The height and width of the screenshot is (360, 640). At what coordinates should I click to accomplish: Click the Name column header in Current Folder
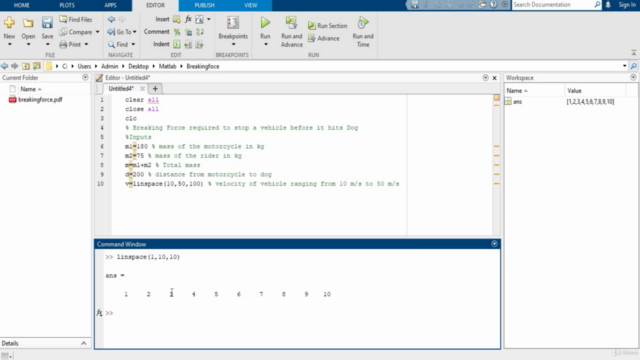[28, 89]
